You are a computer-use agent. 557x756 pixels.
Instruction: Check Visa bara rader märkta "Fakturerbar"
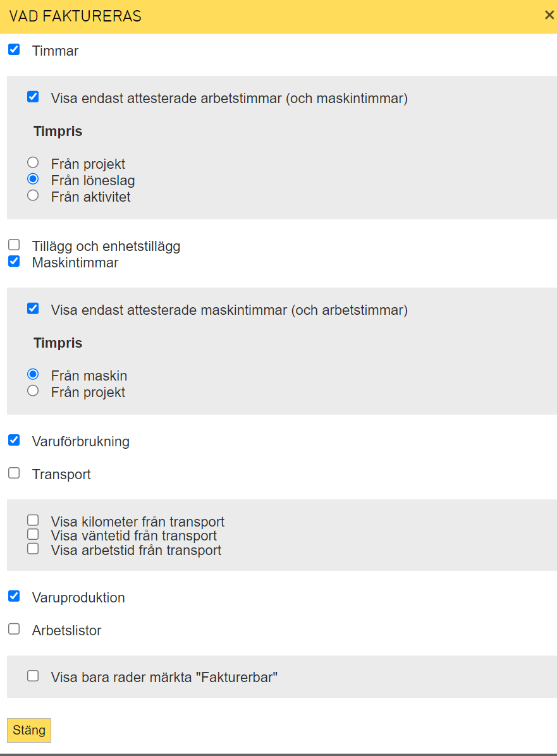(x=33, y=676)
